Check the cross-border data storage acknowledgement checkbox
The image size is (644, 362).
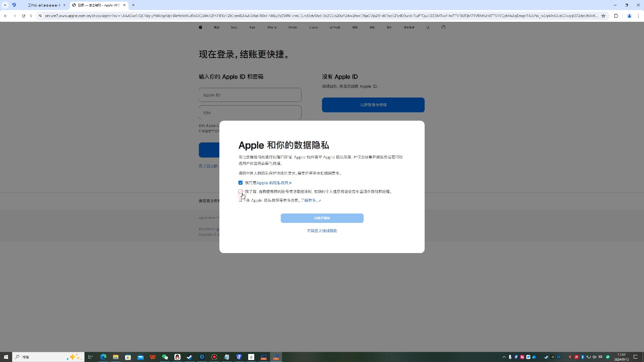click(240, 191)
